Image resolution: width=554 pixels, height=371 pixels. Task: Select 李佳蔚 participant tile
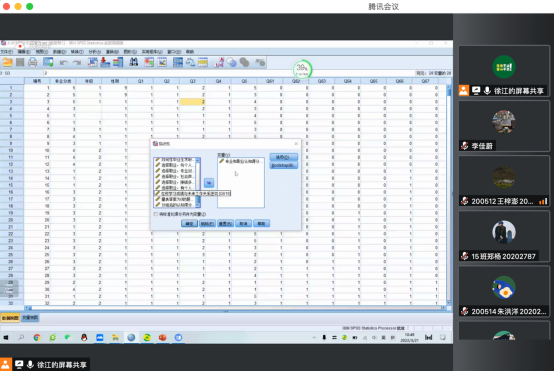504,126
